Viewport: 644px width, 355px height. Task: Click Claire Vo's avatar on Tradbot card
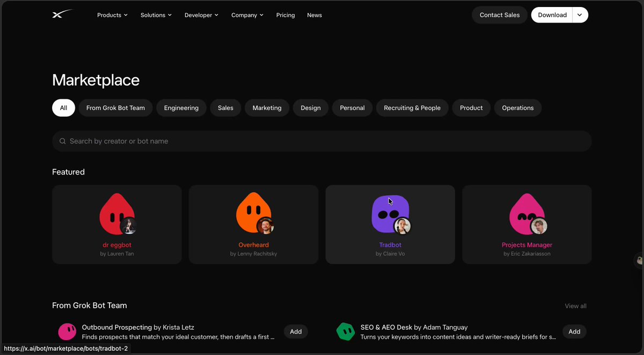[x=402, y=226]
